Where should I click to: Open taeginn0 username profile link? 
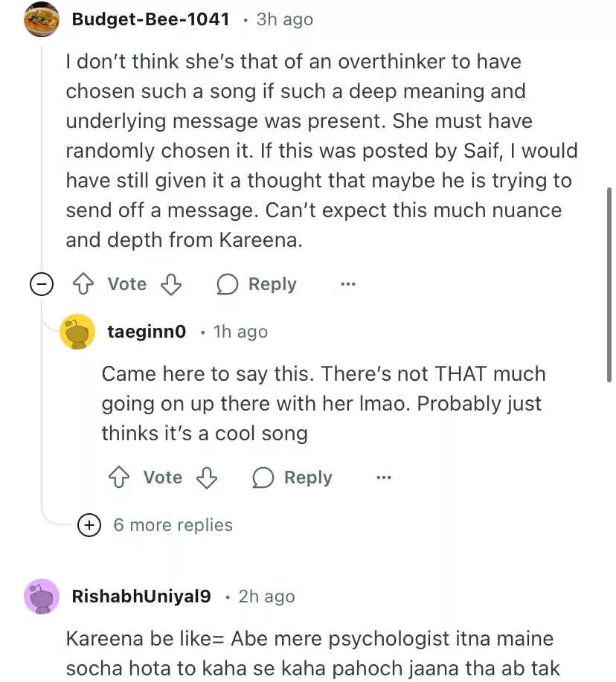(147, 332)
